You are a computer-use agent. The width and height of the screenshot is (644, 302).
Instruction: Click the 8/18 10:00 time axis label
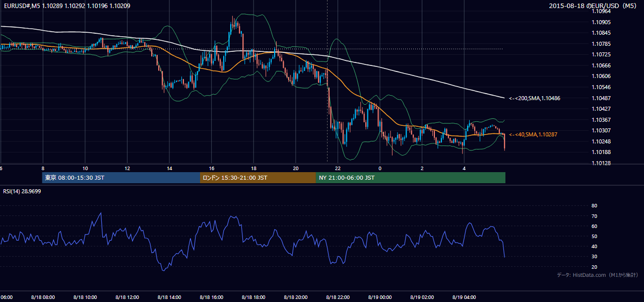click(85, 297)
